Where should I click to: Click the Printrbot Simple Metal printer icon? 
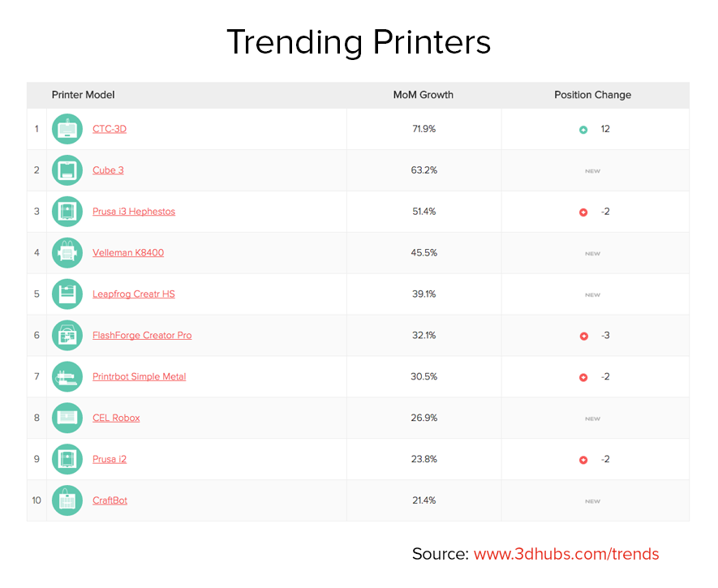[67, 377]
